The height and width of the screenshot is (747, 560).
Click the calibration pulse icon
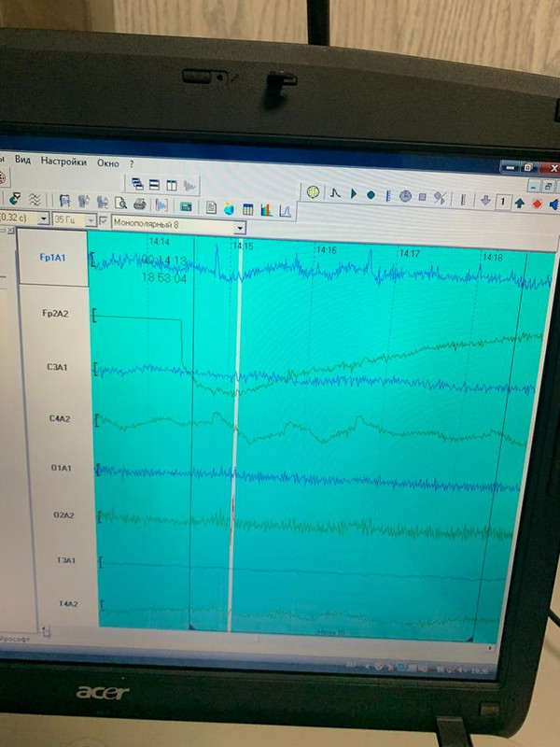coord(336,193)
